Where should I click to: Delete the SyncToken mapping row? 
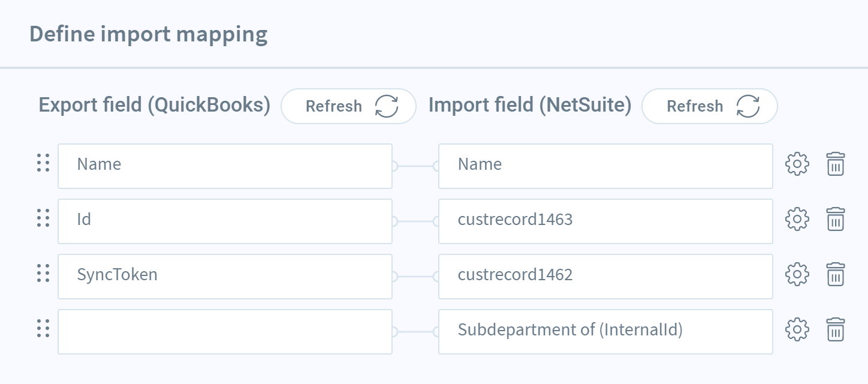point(836,274)
